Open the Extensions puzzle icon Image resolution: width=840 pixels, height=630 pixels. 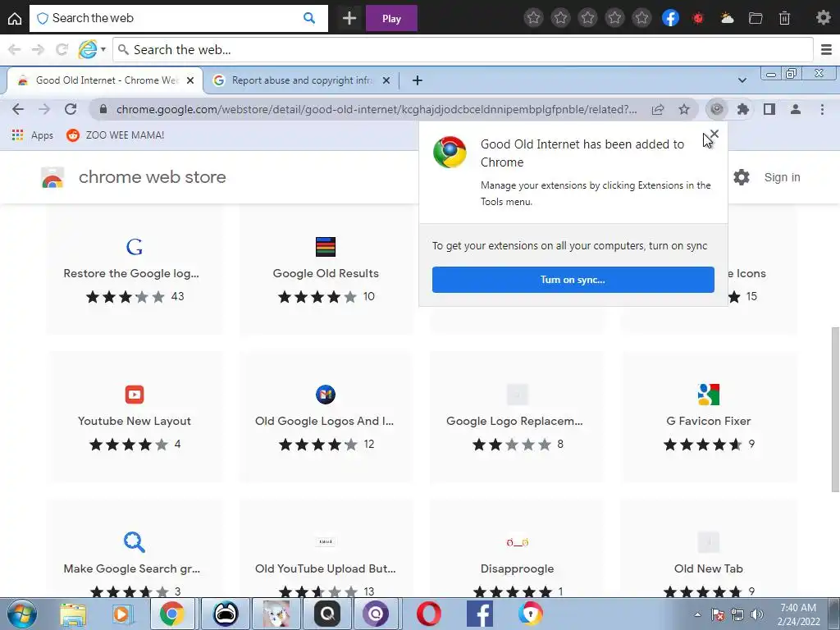coord(743,109)
